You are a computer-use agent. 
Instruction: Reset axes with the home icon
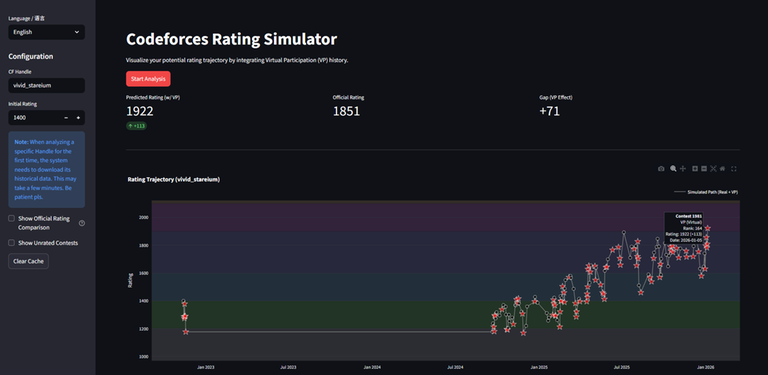722,168
